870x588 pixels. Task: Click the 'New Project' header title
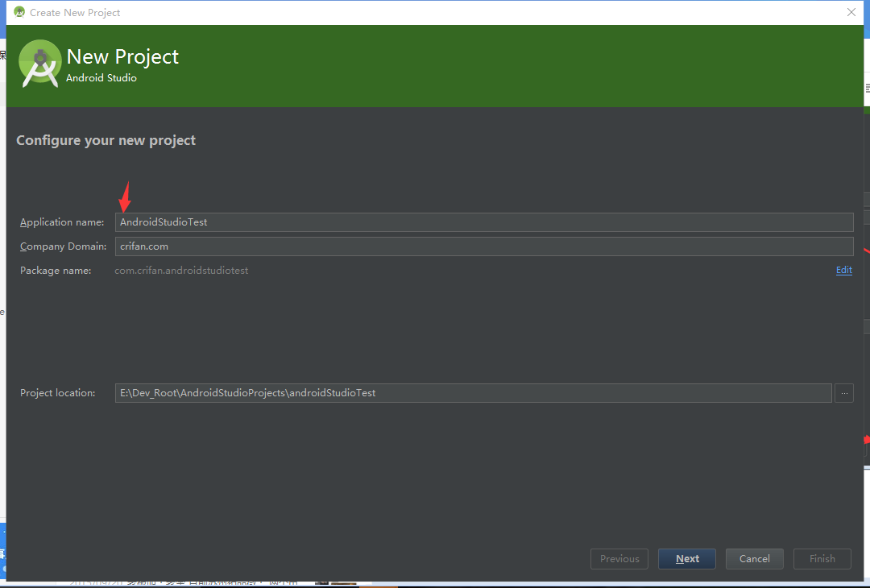point(122,56)
